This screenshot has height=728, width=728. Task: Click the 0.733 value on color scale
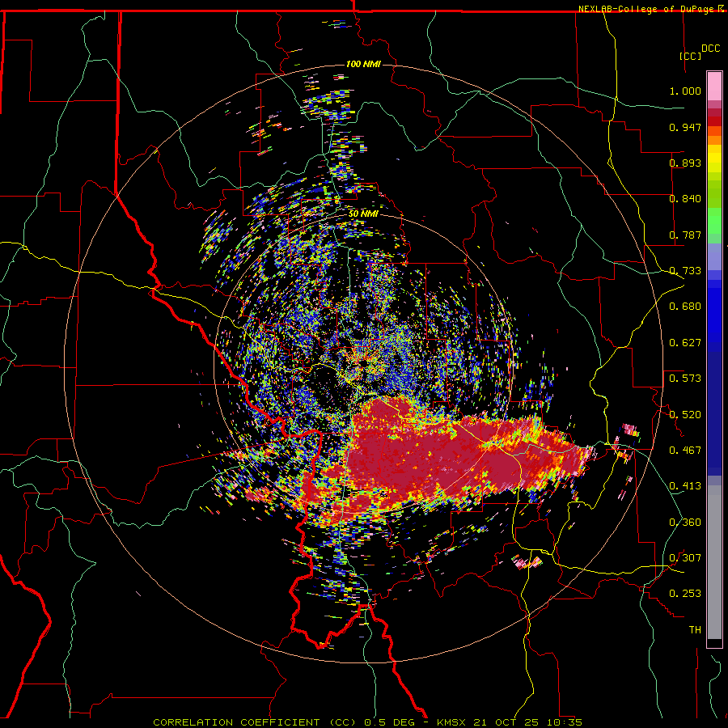tap(685, 271)
